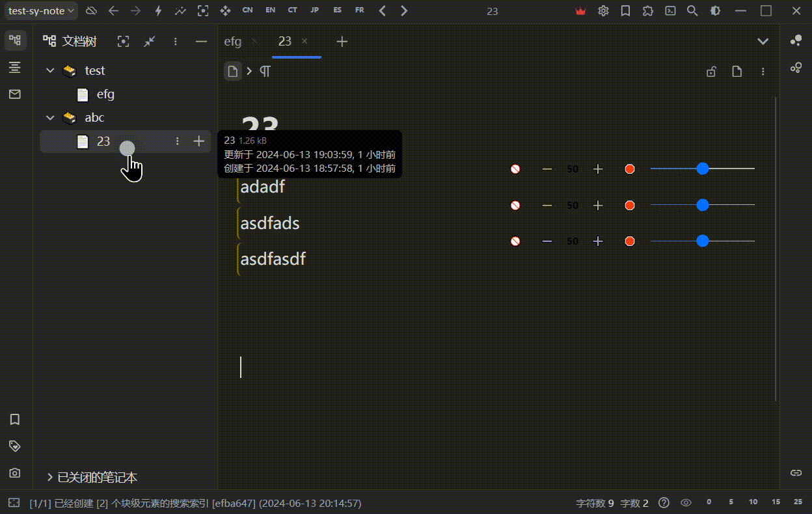Switch language to ES
This screenshot has width=812, height=514.
click(337, 11)
